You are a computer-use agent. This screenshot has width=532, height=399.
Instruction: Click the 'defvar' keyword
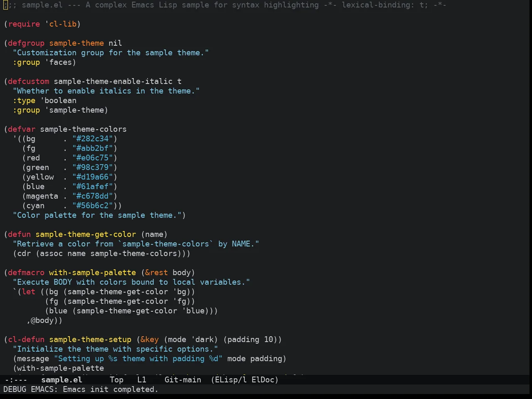(22, 129)
